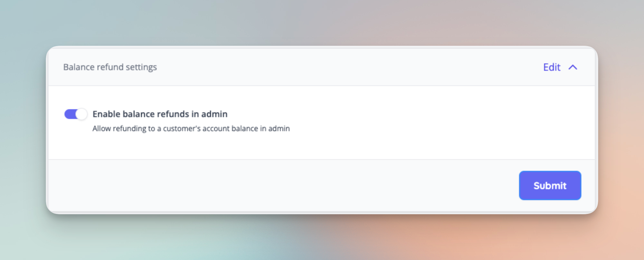Click the footer area of the card
This screenshot has height=260, width=644.
(275, 185)
